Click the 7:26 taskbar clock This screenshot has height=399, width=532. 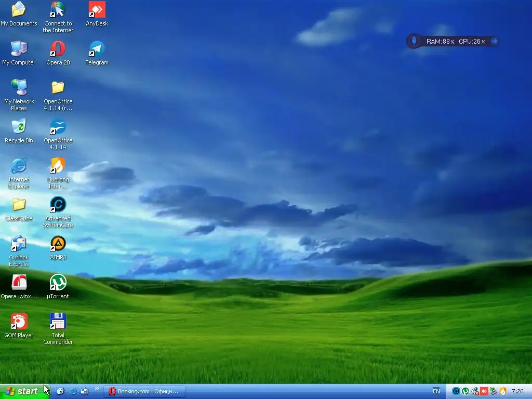pyautogui.click(x=517, y=391)
